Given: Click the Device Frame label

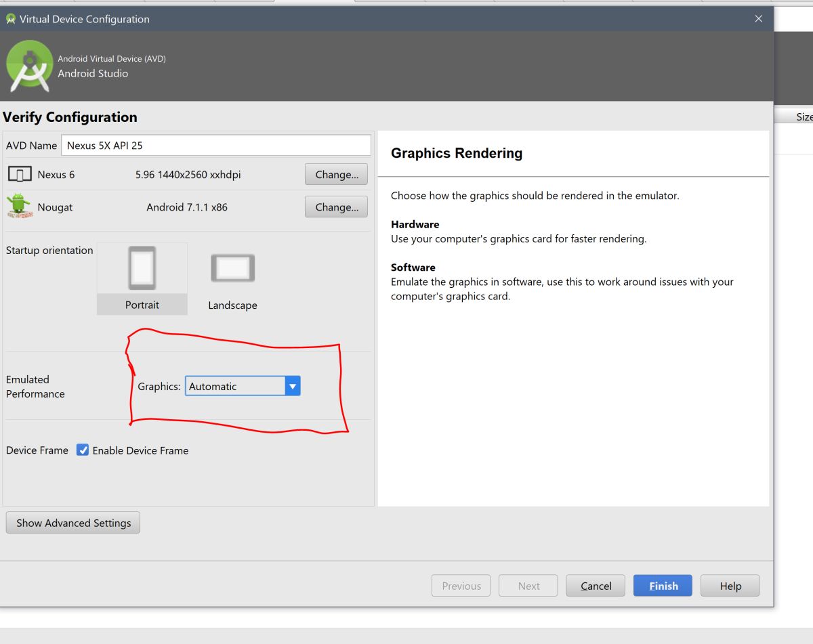Looking at the screenshot, I should click(37, 450).
